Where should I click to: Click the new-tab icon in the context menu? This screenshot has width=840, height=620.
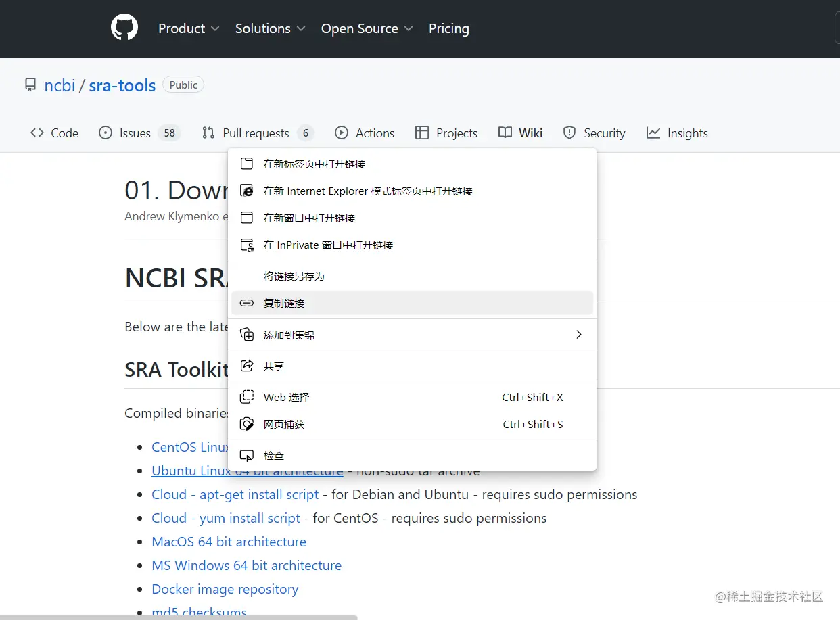248,164
